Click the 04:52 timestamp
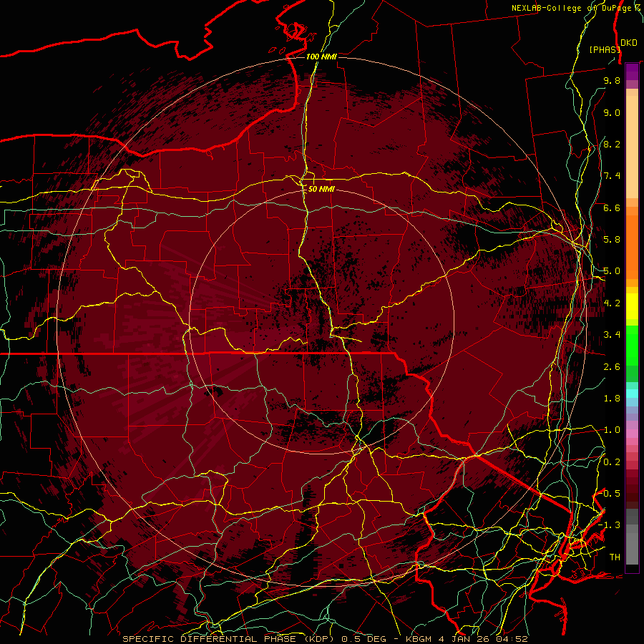The width and height of the screenshot is (644, 644). 511,639
